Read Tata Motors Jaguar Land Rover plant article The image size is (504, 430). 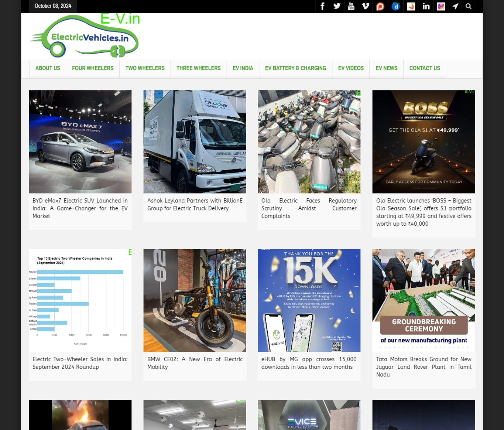point(424,367)
